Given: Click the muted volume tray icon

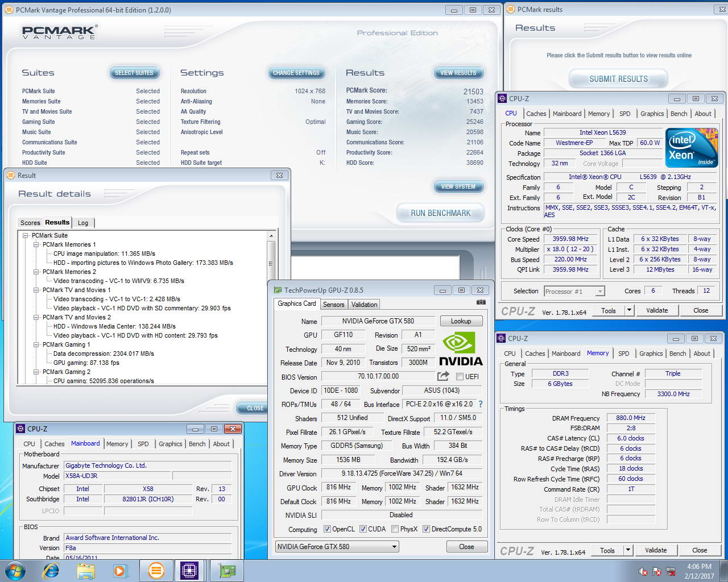Looking at the screenshot, I should 643,571.
